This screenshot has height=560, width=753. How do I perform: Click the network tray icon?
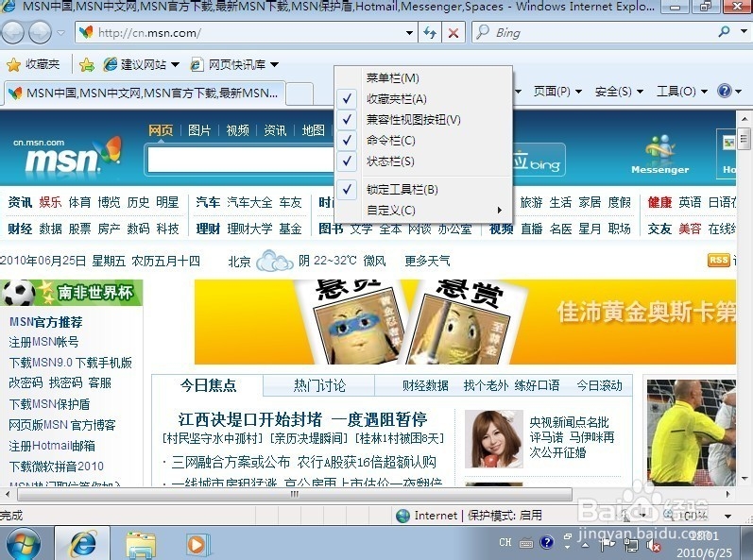[630, 544]
